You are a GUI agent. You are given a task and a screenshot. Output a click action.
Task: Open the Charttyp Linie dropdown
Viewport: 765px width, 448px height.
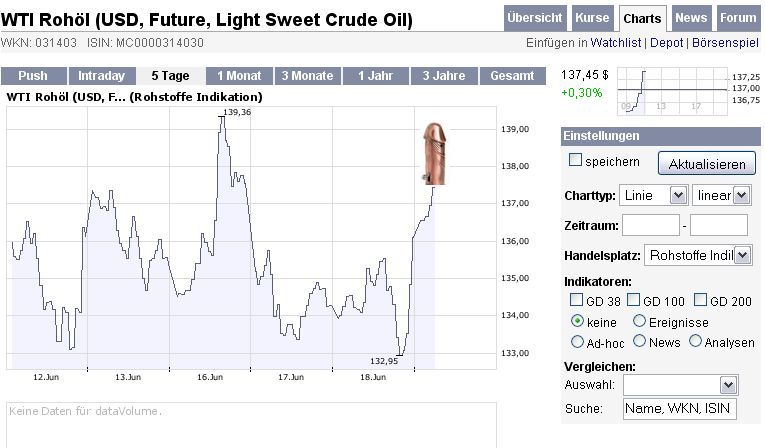tap(653, 195)
